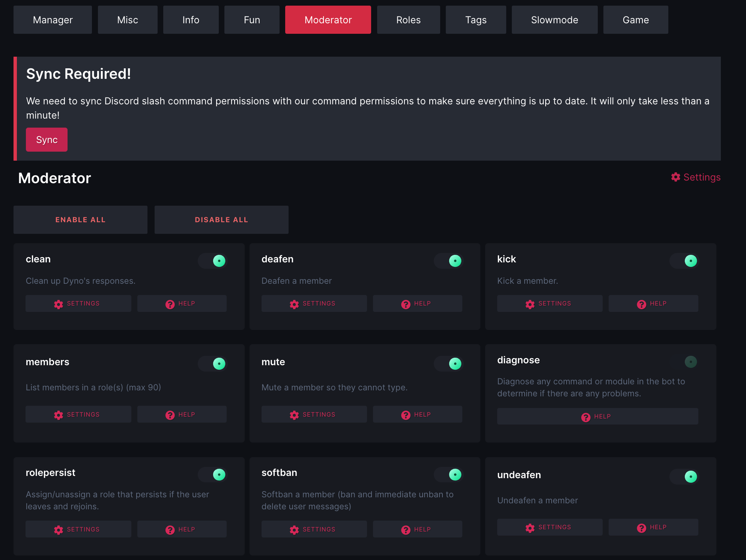Disable the clean command toggle
This screenshot has height=560, width=746.
(x=213, y=261)
